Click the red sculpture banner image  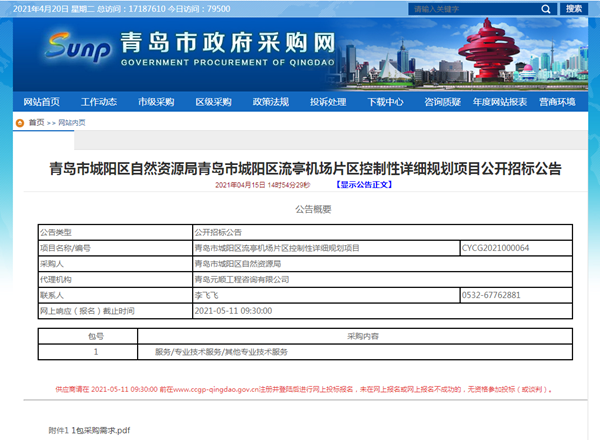(506, 55)
